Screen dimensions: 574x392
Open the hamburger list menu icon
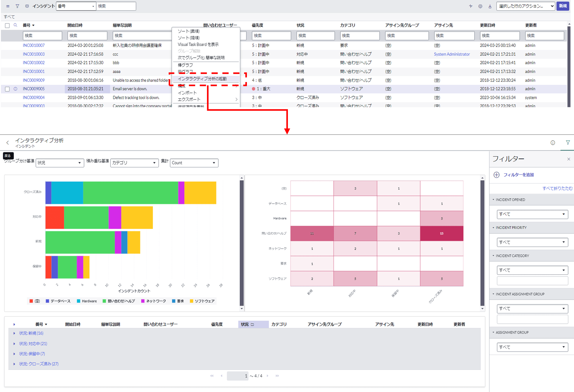[8, 6]
